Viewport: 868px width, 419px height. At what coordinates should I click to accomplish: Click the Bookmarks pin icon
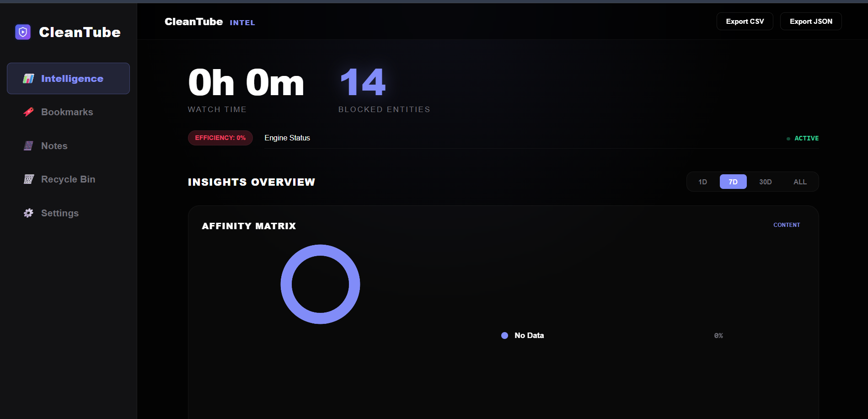click(x=28, y=112)
